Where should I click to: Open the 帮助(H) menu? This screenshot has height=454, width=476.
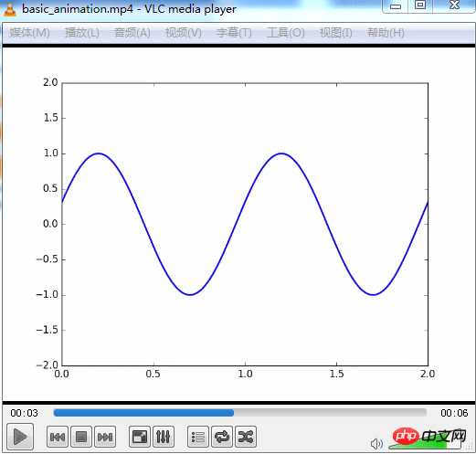(386, 33)
